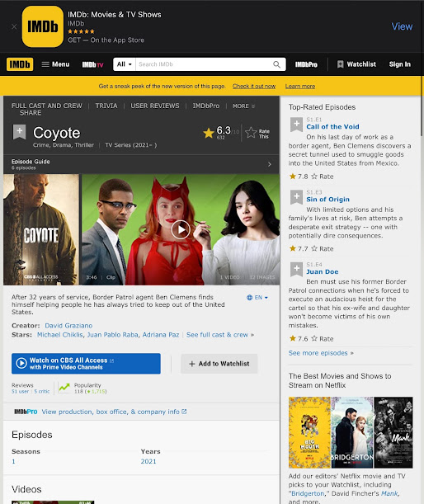Click View production, box office info link
Viewport: 424px width, 504px height.
(114, 412)
